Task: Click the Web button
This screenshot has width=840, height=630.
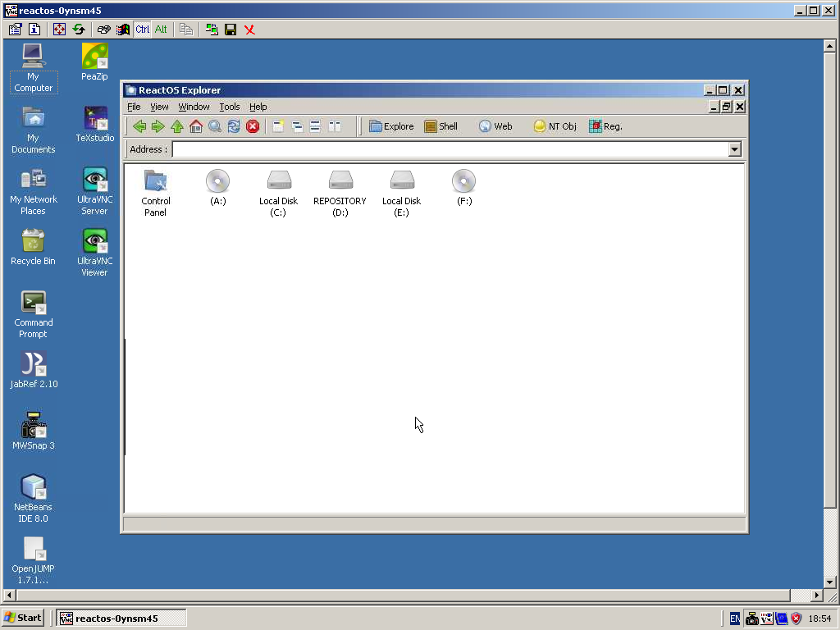Action: 495,126
